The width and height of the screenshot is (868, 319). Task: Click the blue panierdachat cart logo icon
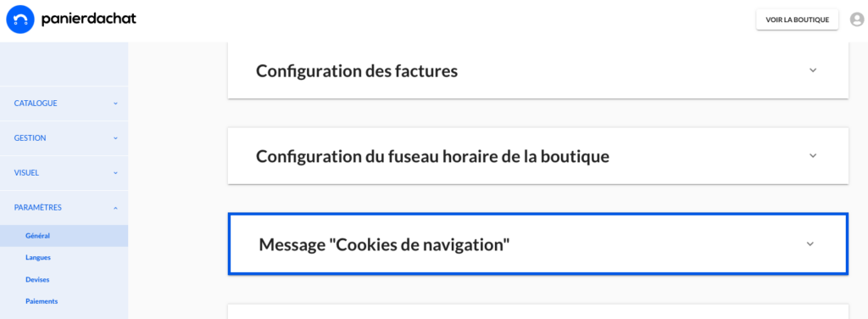tap(20, 20)
